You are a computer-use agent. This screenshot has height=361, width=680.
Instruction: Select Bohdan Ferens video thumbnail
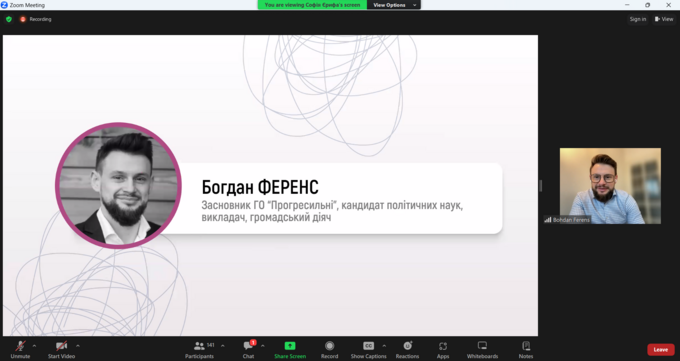[610, 186]
